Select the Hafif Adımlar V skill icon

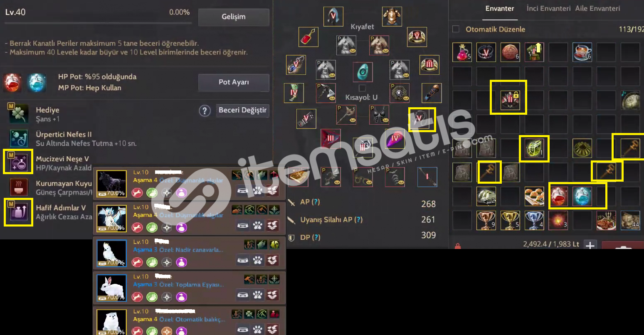(x=19, y=211)
